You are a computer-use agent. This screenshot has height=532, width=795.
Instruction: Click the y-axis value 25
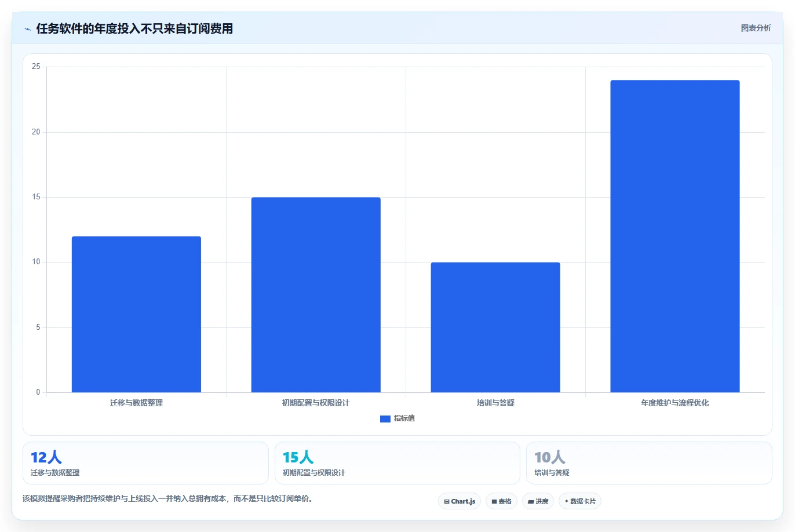(x=36, y=67)
